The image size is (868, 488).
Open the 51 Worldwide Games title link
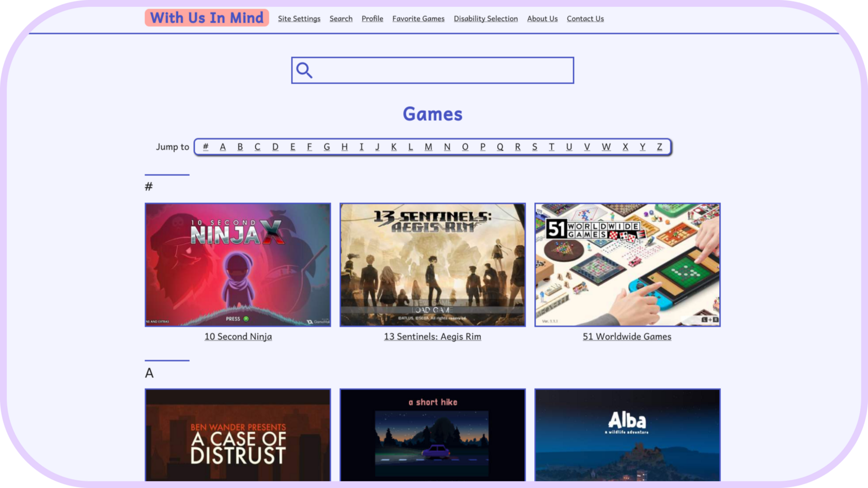click(627, 337)
